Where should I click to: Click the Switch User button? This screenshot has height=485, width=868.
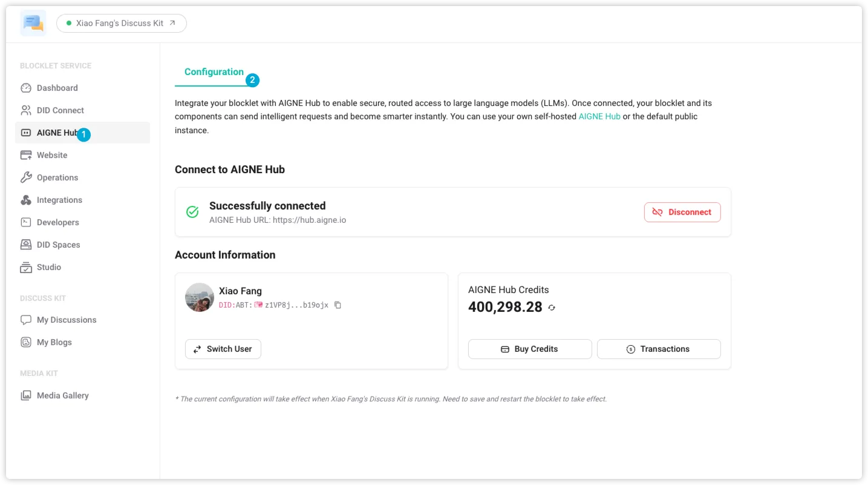[223, 349]
